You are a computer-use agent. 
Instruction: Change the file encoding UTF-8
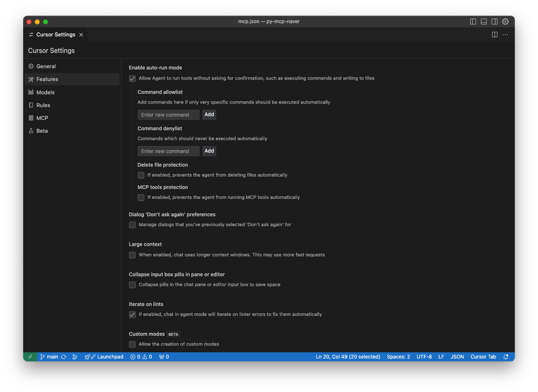click(x=424, y=357)
